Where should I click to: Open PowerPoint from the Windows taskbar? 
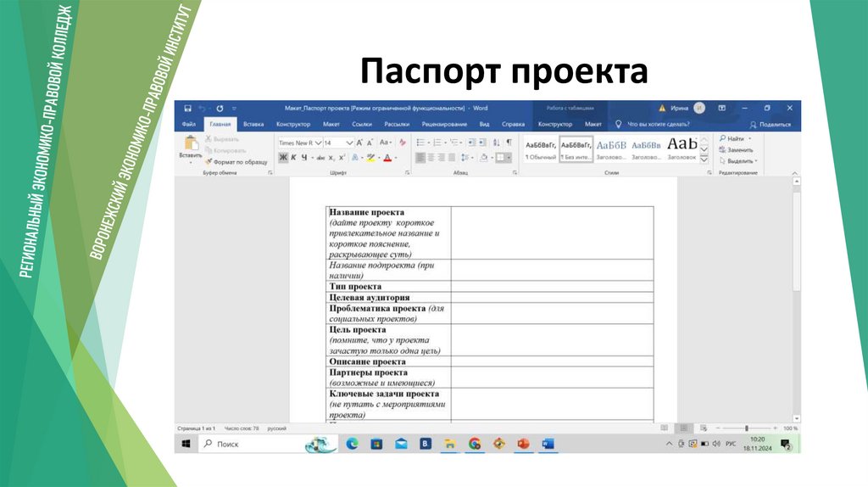coord(523,444)
